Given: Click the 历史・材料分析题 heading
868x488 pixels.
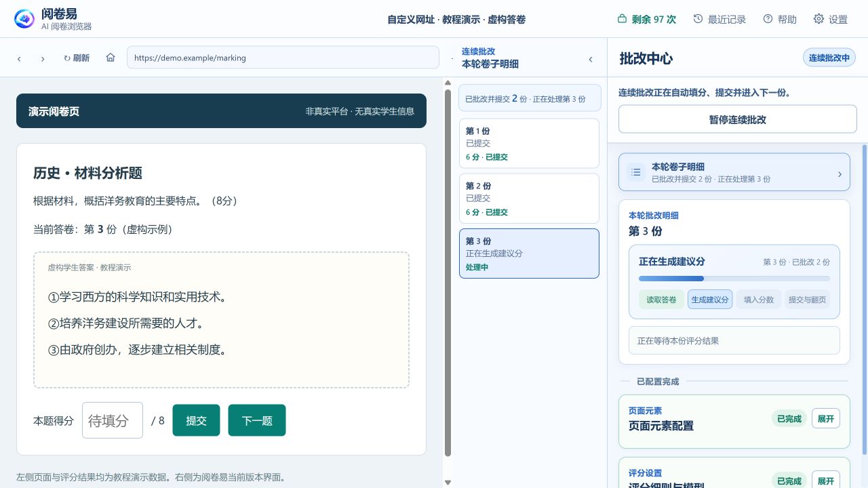Looking at the screenshot, I should [88, 173].
